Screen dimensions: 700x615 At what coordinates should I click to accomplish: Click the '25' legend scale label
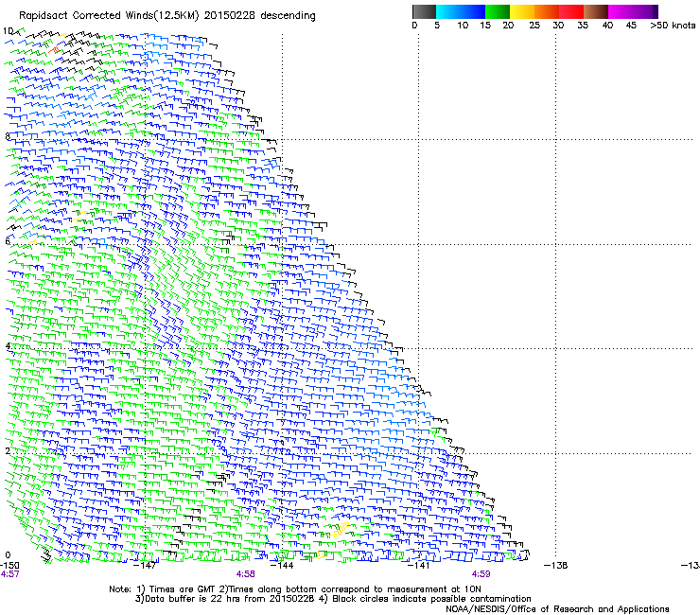534,26
